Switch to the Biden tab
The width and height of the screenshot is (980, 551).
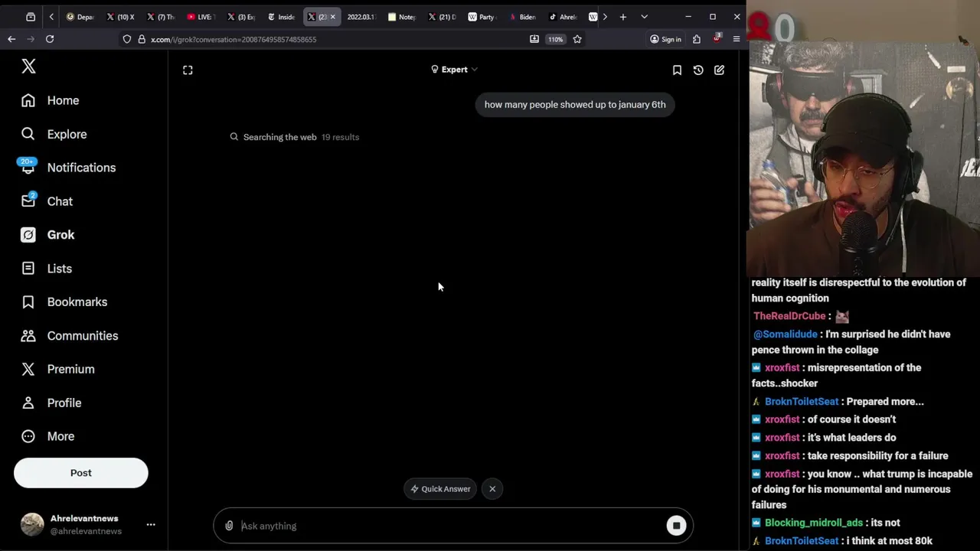[x=523, y=17]
